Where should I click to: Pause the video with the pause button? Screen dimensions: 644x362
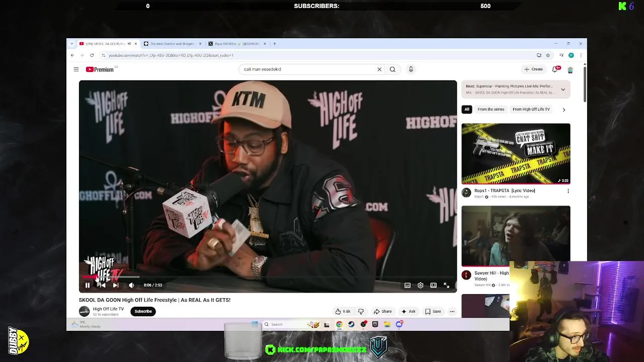click(88, 285)
